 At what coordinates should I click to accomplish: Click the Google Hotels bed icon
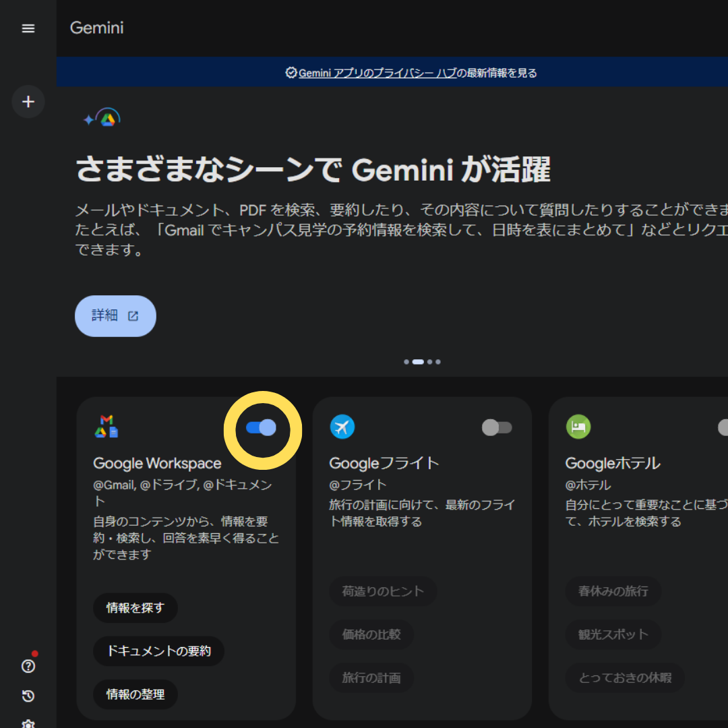(578, 427)
